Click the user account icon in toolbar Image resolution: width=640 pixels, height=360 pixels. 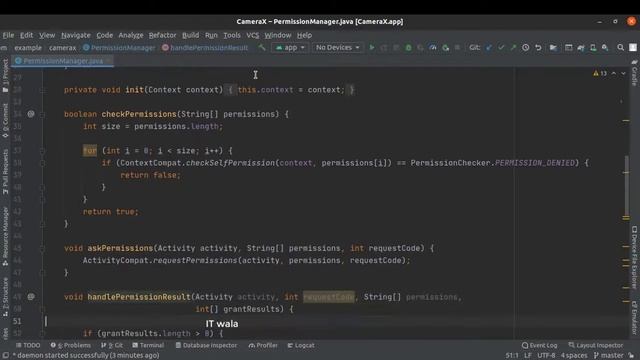tap(633, 48)
